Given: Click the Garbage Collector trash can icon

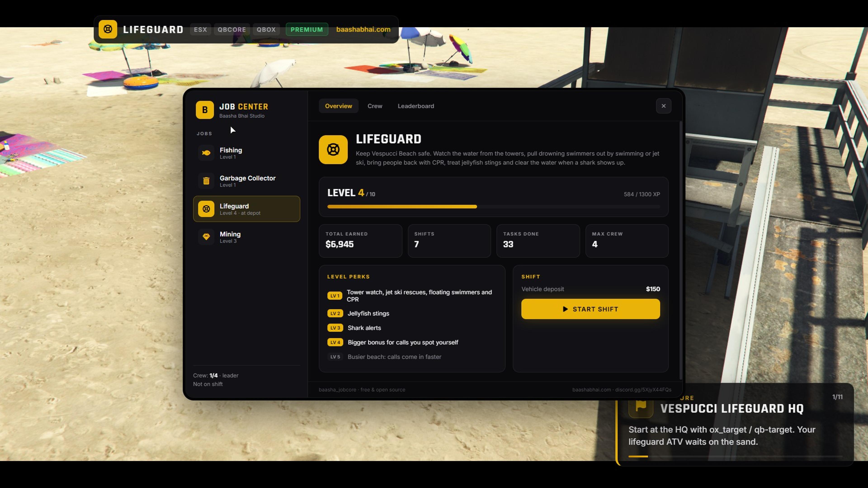Looking at the screenshot, I should click(206, 181).
